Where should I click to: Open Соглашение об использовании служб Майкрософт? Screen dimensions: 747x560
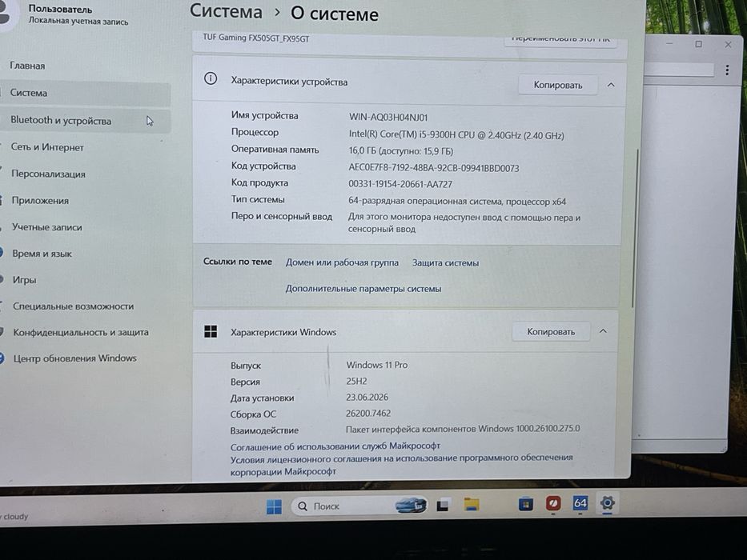tap(335, 446)
